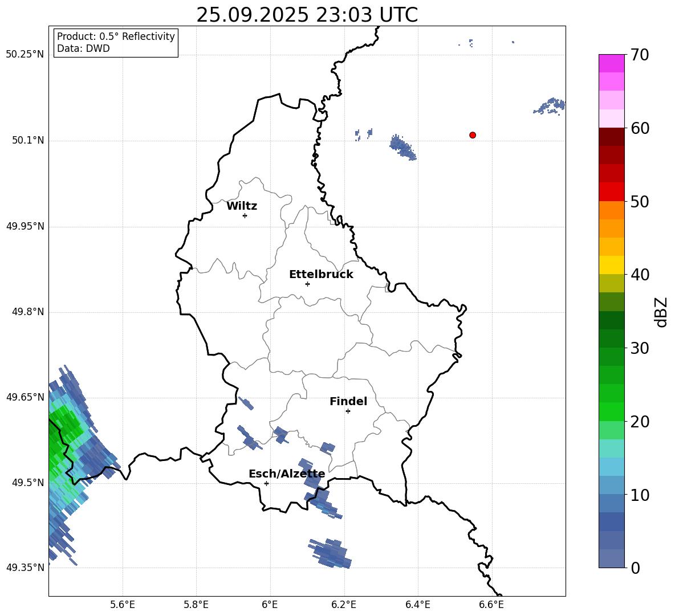Click the Findel station label

click(348, 401)
